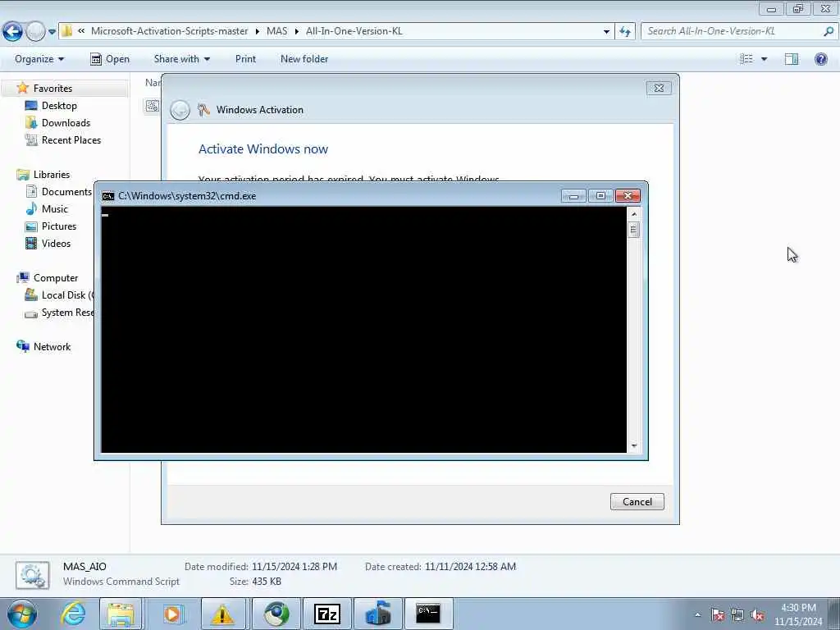The width and height of the screenshot is (840, 630).
Task: Open the recent pages dropdown arrow
Action: [52, 32]
